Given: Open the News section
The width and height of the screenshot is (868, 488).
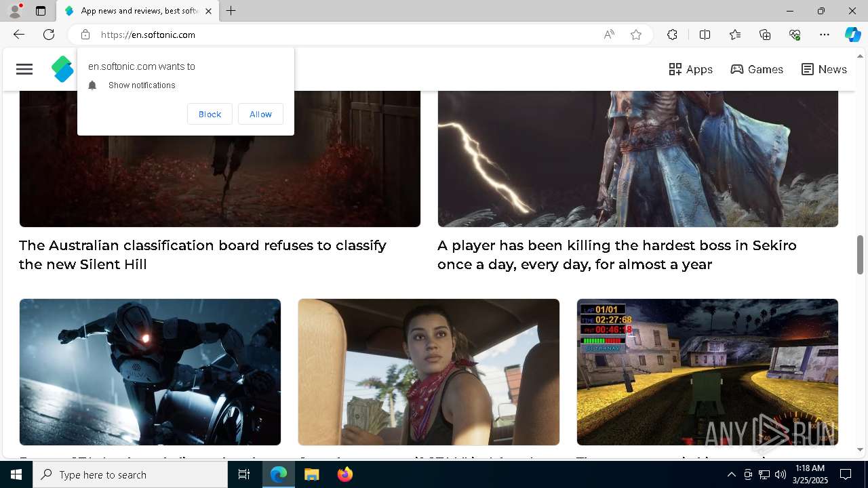Looking at the screenshot, I should [x=824, y=69].
